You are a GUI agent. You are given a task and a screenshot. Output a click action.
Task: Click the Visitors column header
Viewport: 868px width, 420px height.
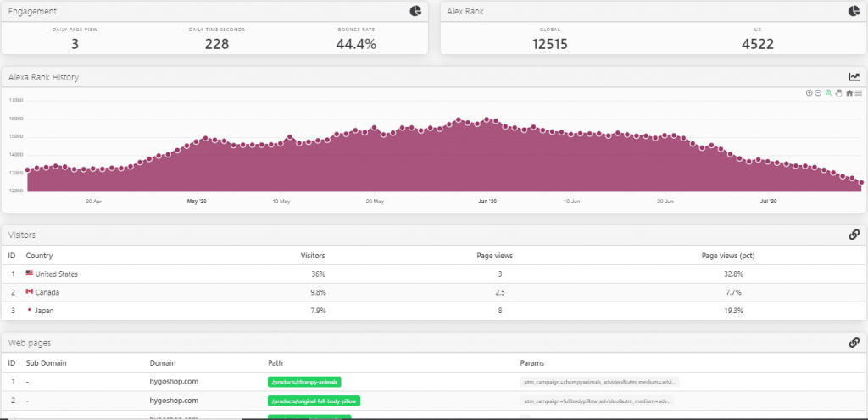pos(312,256)
